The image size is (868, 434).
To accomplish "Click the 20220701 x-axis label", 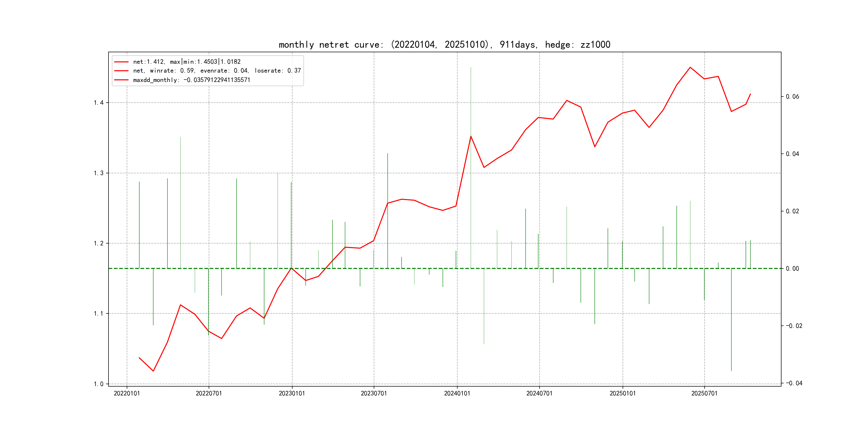I will tap(209, 393).
